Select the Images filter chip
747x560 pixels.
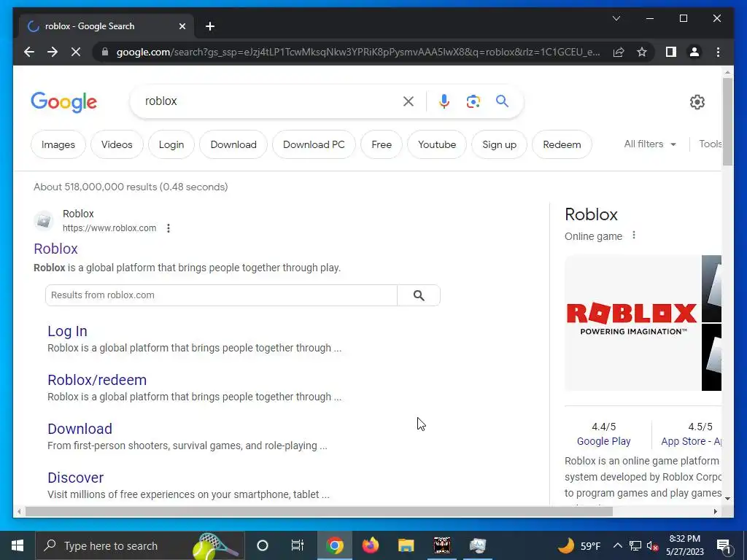coord(58,144)
